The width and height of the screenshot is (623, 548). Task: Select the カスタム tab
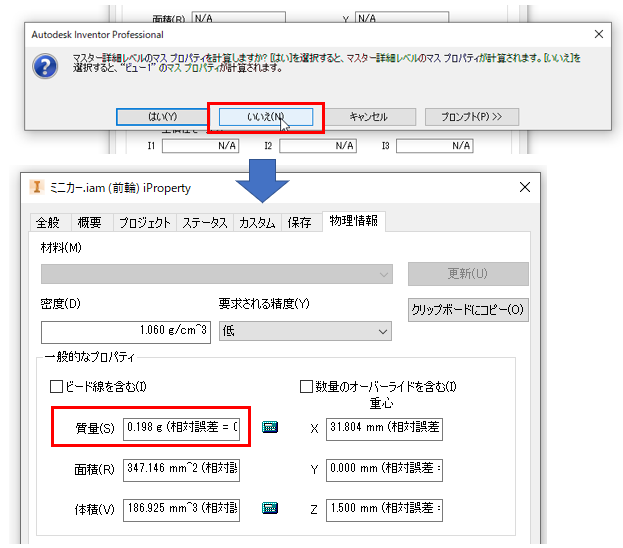pos(257,223)
